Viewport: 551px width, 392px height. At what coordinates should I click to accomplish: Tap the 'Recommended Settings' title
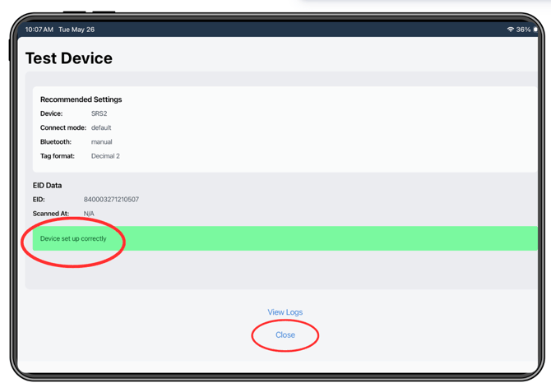[x=81, y=99]
